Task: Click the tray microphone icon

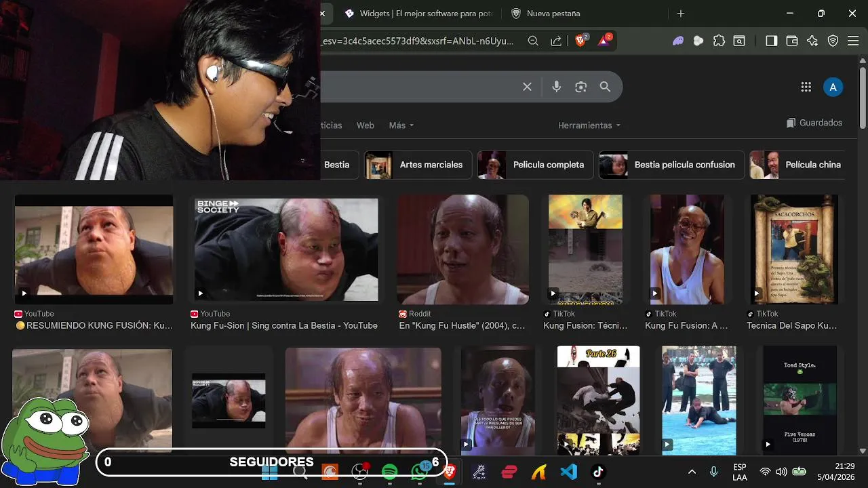Action: tap(713, 472)
